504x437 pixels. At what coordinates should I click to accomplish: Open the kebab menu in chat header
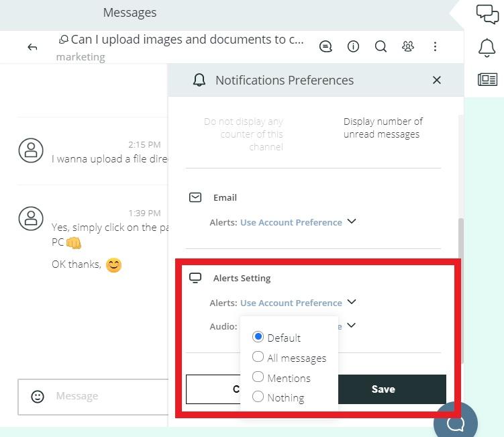click(435, 46)
